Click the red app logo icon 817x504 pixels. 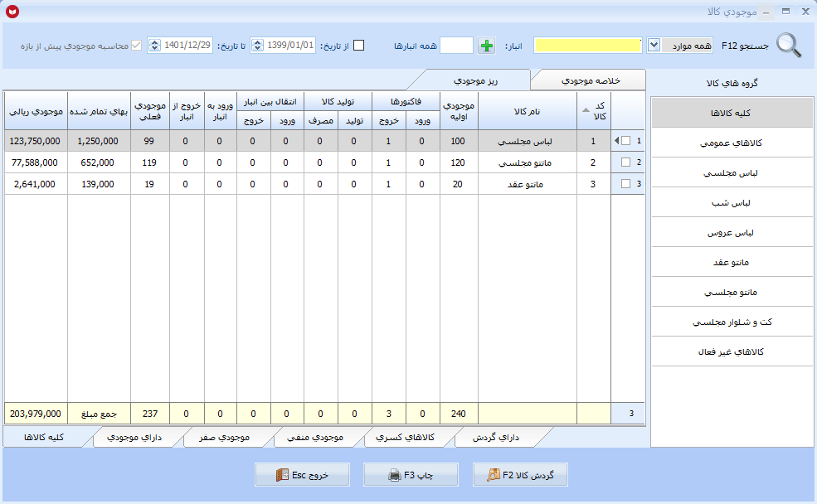pyautogui.click(x=12, y=12)
